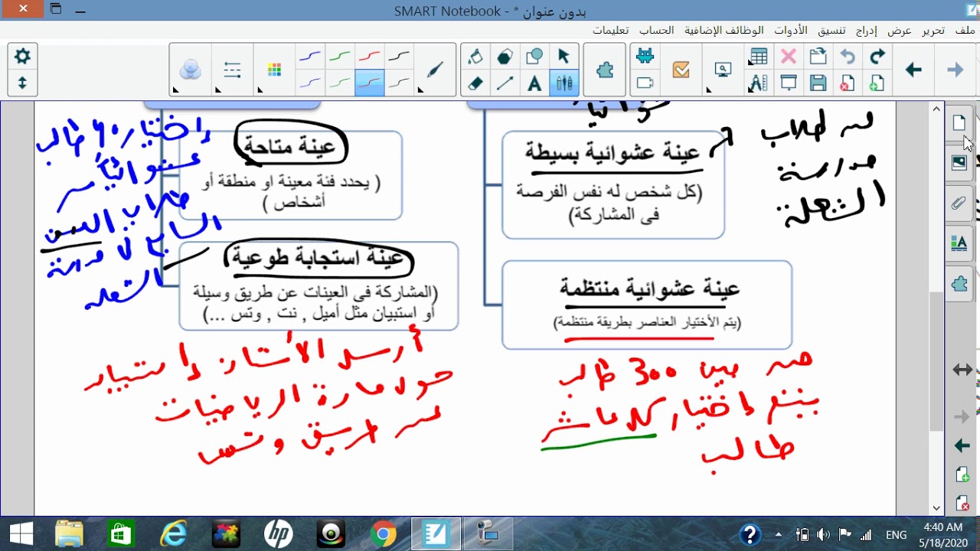The width and height of the screenshot is (980, 551).
Task: Choose the Select arrow tool
Action: coord(564,57)
